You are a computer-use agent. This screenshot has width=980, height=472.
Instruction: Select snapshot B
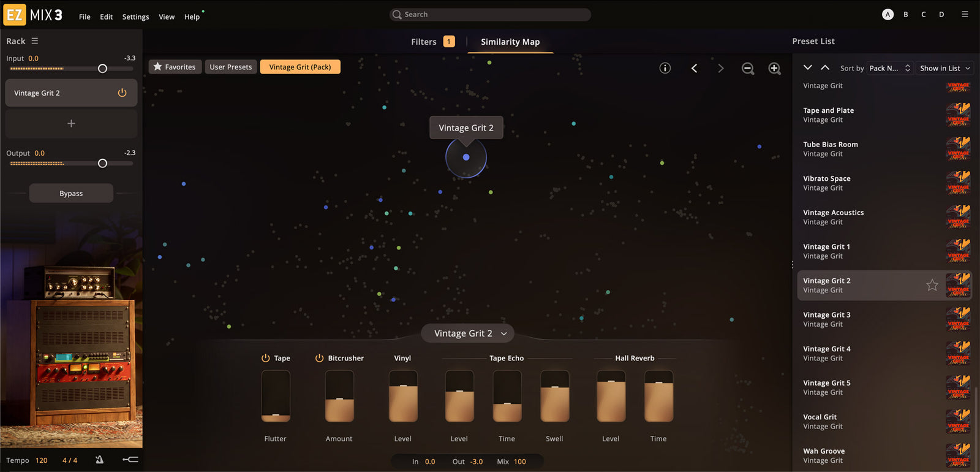coord(905,14)
